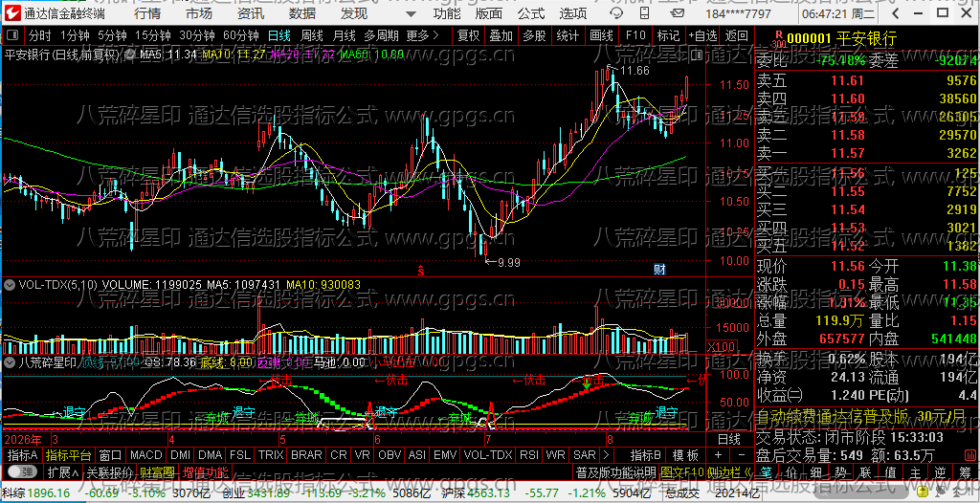980x503 pixels.
Task: Select the 分时 time-sharing period
Action: (x=40, y=35)
